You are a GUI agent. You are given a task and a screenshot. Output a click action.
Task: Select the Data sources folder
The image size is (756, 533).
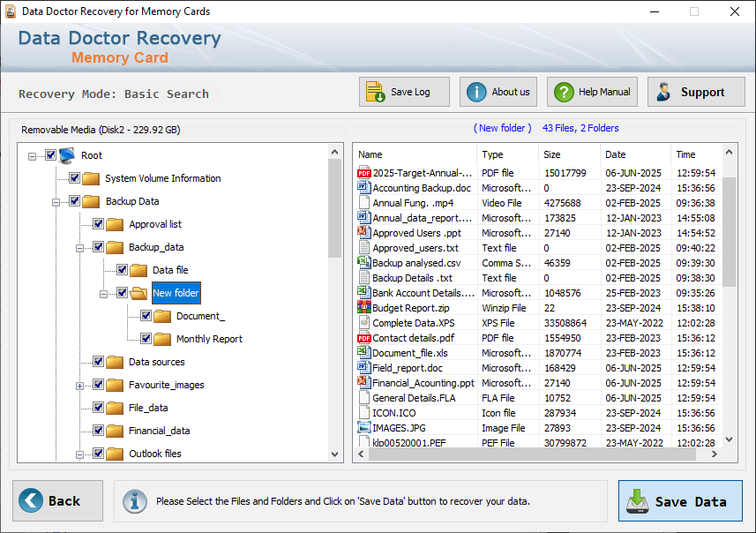pyautogui.click(x=157, y=362)
